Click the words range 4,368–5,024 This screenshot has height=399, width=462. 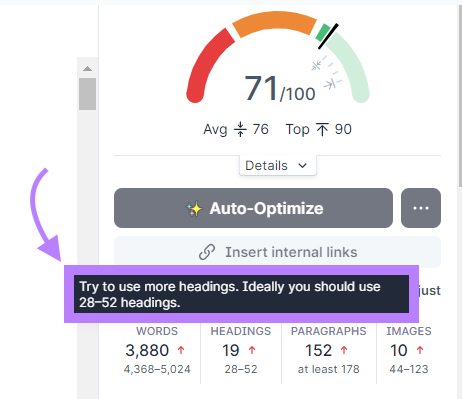157,369
